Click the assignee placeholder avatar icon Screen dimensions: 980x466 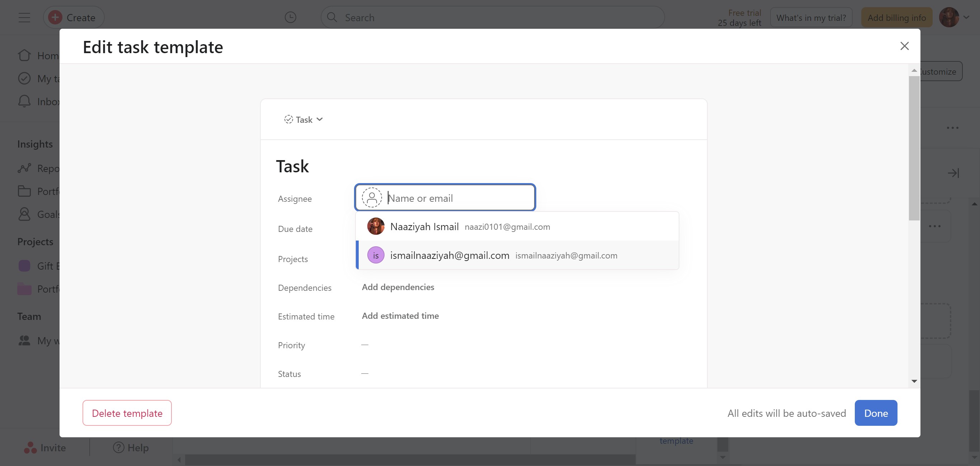[x=372, y=197]
